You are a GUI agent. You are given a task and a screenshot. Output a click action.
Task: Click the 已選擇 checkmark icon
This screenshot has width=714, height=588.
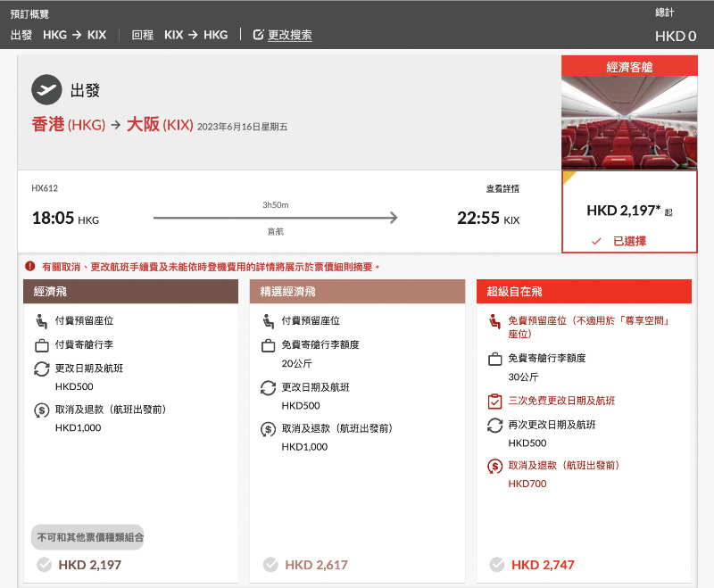coord(596,241)
